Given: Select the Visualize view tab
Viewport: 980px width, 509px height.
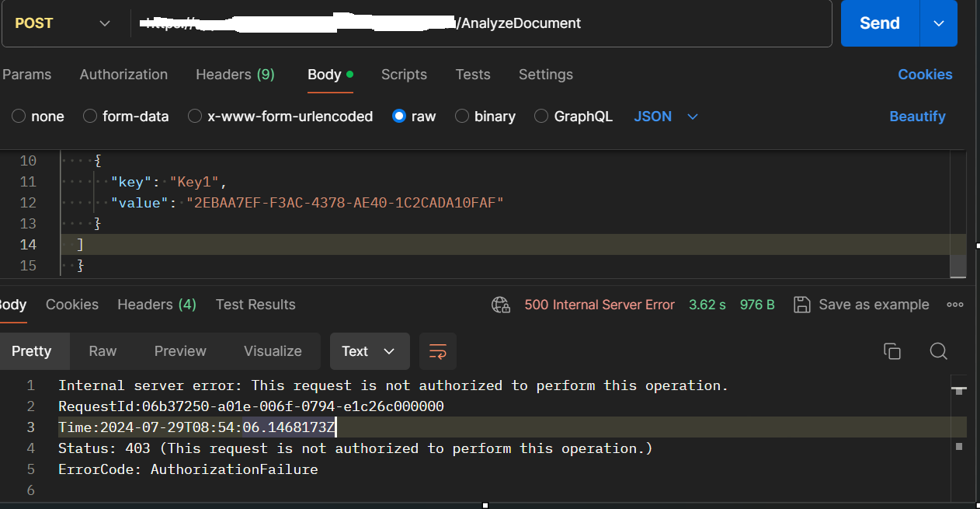Looking at the screenshot, I should [x=273, y=351].
